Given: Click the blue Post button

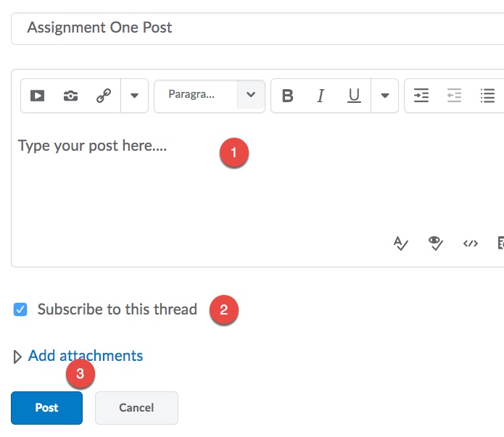Looking at the screenshot, I should pos(46,408).
